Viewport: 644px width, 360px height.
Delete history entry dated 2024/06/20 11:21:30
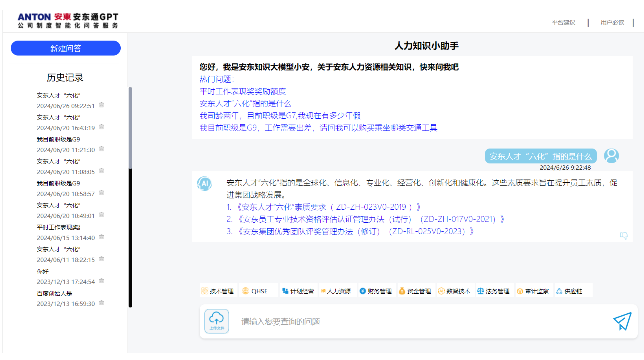101,149
